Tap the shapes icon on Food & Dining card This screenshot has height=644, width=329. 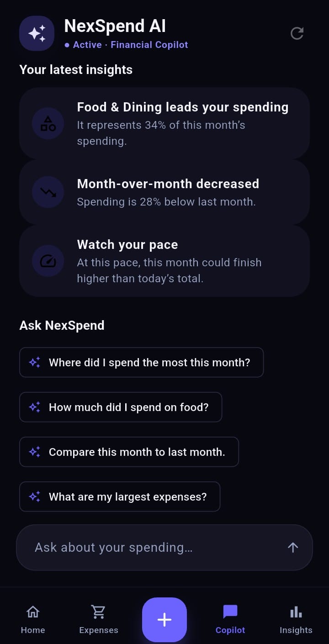[x=48, y=123]
